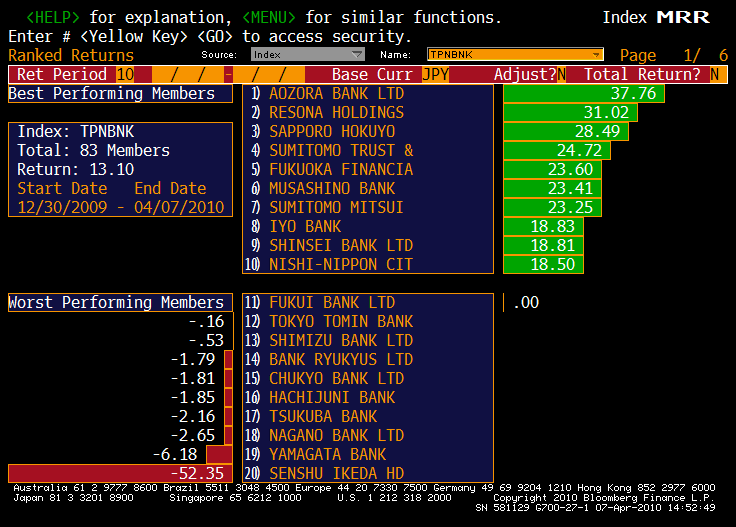This screenshot has width=736, height=527.
Task: Click the Best Performing Members header
Action: click(120, 93)
